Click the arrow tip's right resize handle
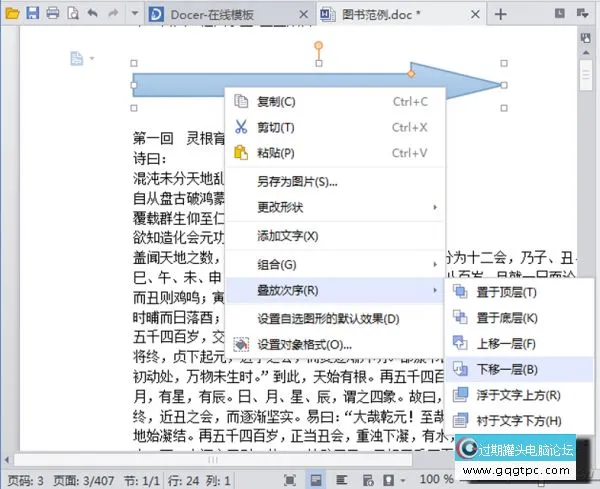Image resolution: width=600 pixels, height=489 pixels. point(504,85)
